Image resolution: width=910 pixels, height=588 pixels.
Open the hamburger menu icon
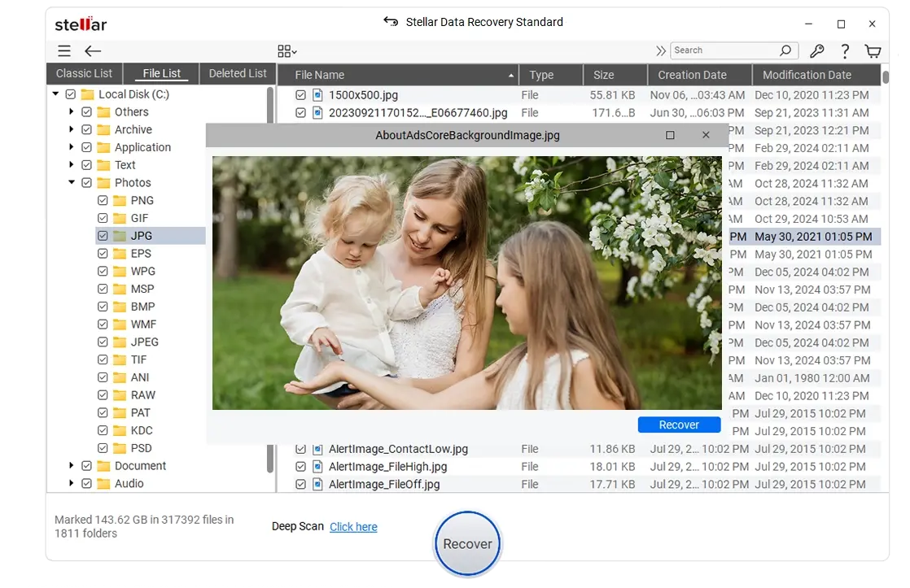(x=64, y=51)
